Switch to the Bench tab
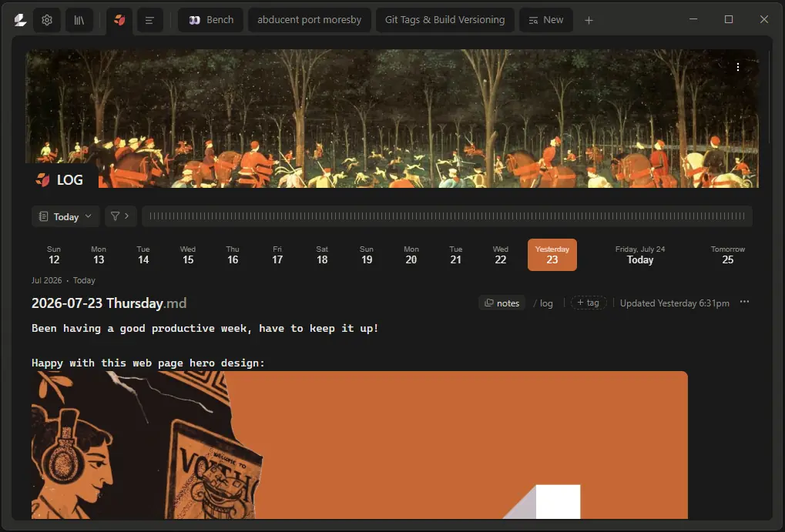The width and height of the screenshot is (785, 532). (x=211, y=20)
